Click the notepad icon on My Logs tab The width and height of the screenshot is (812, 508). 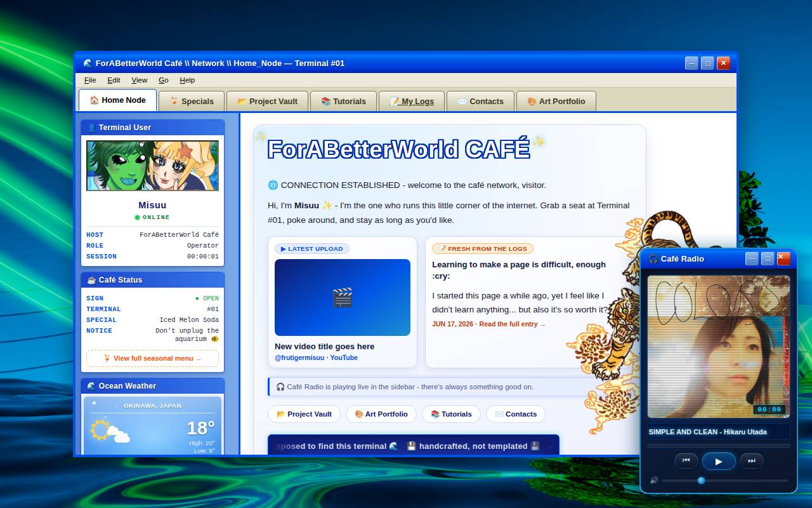[394, 102]
